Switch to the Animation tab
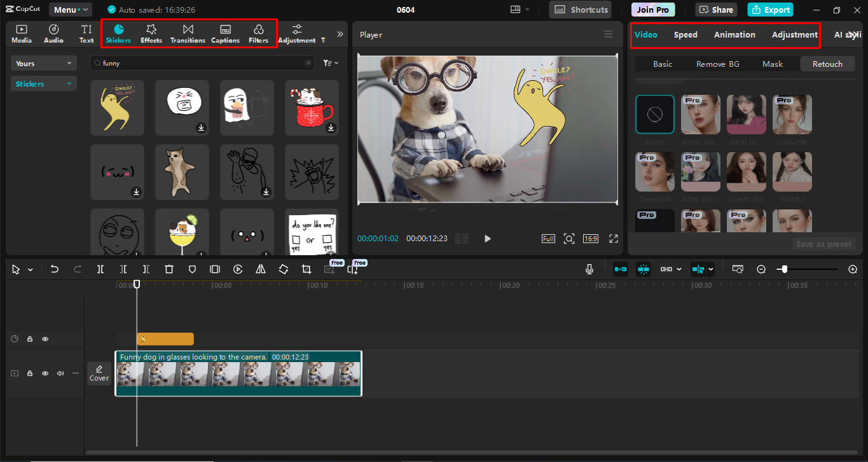868x462 pixels. coord(734,34)
